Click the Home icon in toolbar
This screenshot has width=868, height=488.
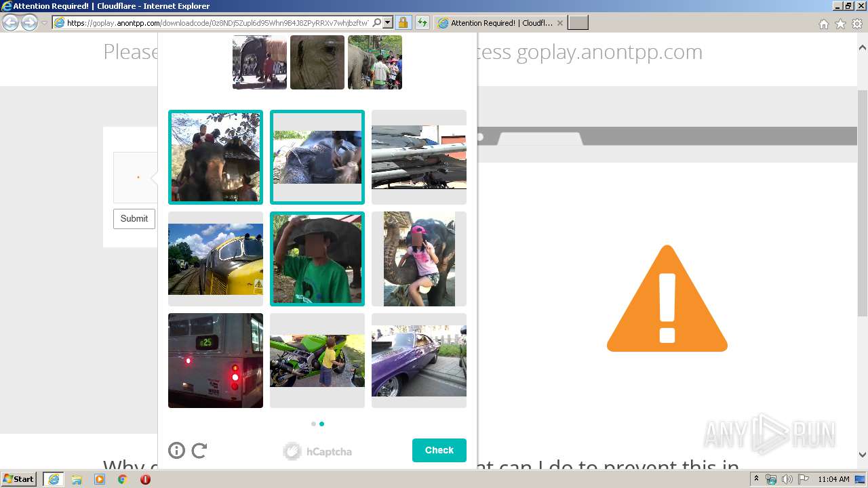click(x=823, y=24)
